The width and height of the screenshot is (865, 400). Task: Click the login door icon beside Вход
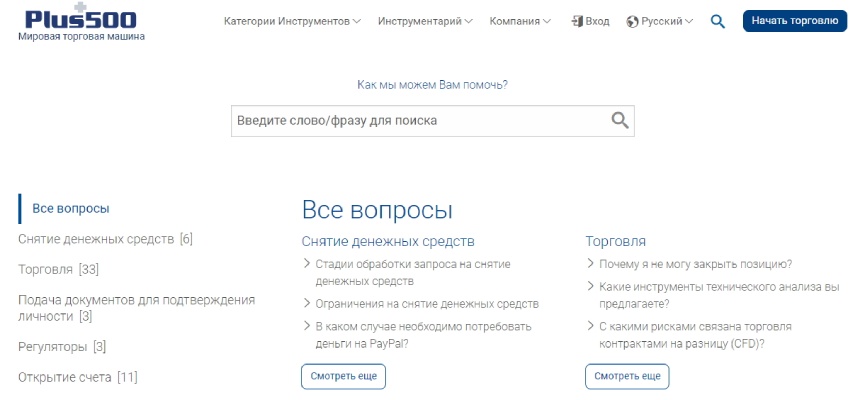click(577, 22)
